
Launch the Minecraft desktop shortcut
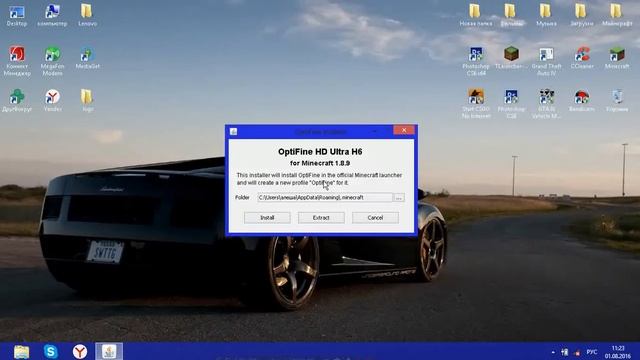[617, 58]
